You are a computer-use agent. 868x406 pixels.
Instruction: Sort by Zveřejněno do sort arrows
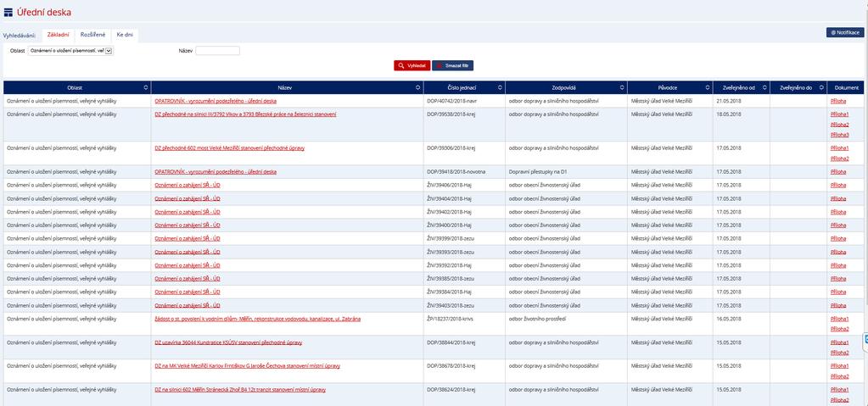click(822, 88)
